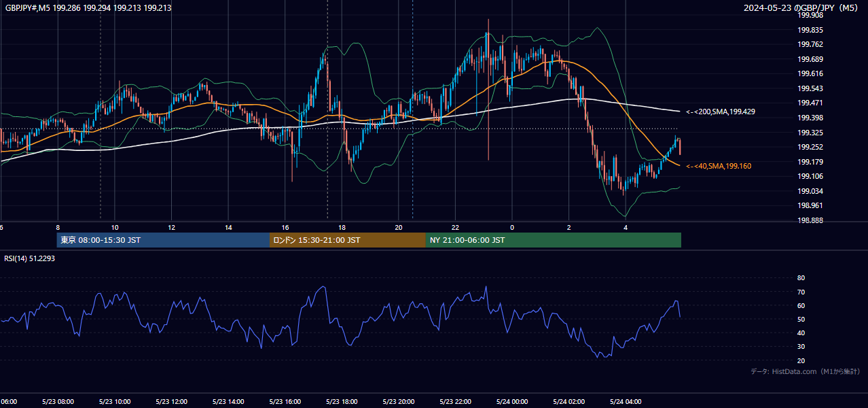Screen dimensions: 868x408
Task: Click the 2024-05-23 GBP/JPY (M5) chart title
Action: pyautogui.click(x=801, y=7)
